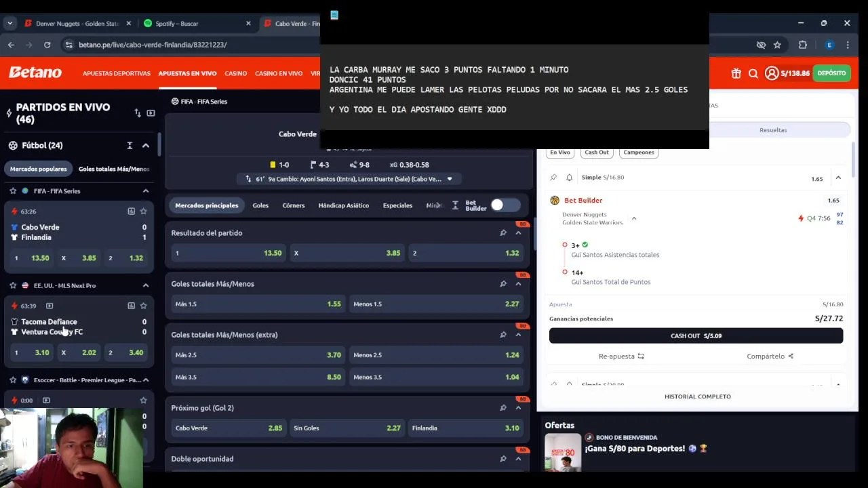The image size is (868, 488).
Task: Switch to the Hándicap Asiático tab
Action: [x=344, y=205]
